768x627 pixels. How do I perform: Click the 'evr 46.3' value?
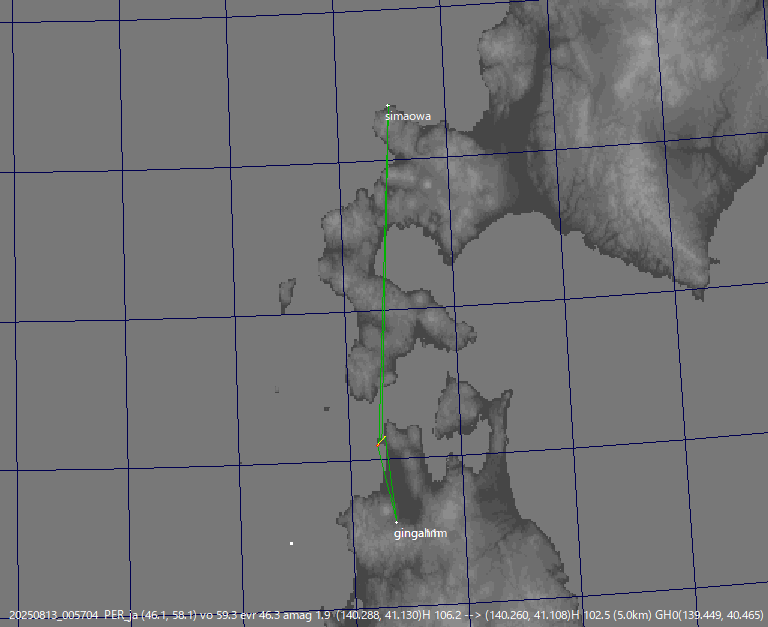pyautogui.click(x=261, y=615)
